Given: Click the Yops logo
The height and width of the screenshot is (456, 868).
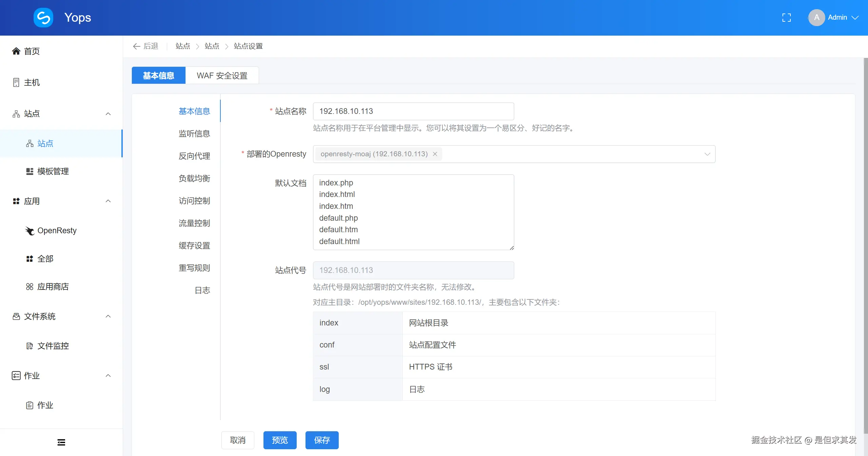Looking at the screenshot, I should 43,17.
